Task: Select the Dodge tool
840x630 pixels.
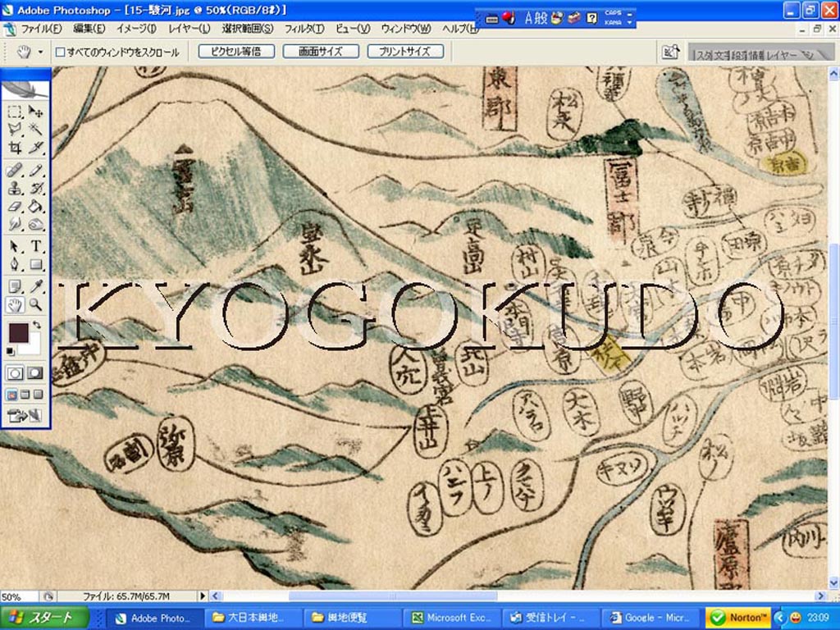Action: pyautogui.click(x=15, y=224)
